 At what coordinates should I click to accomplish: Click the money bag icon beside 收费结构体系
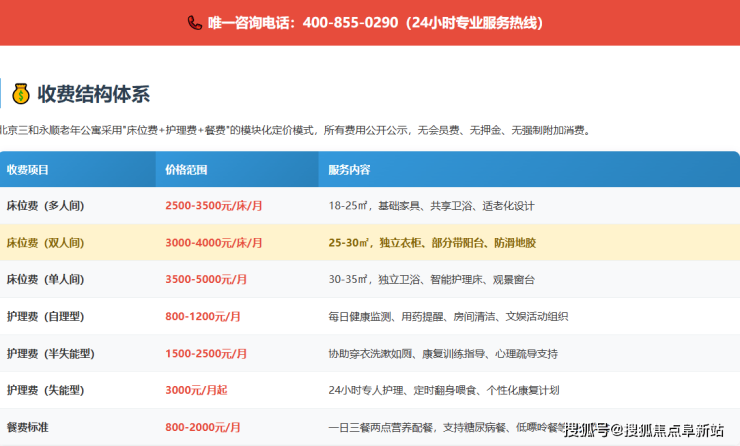point(20,95)
